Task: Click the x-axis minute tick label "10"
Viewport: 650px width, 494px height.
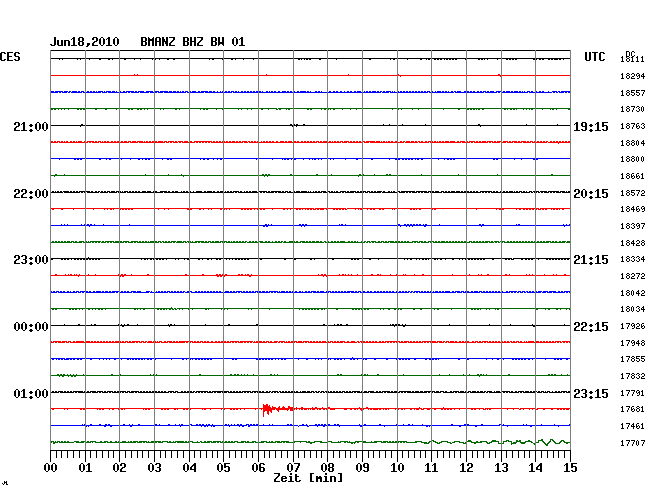Action: [x=398, y=468]
